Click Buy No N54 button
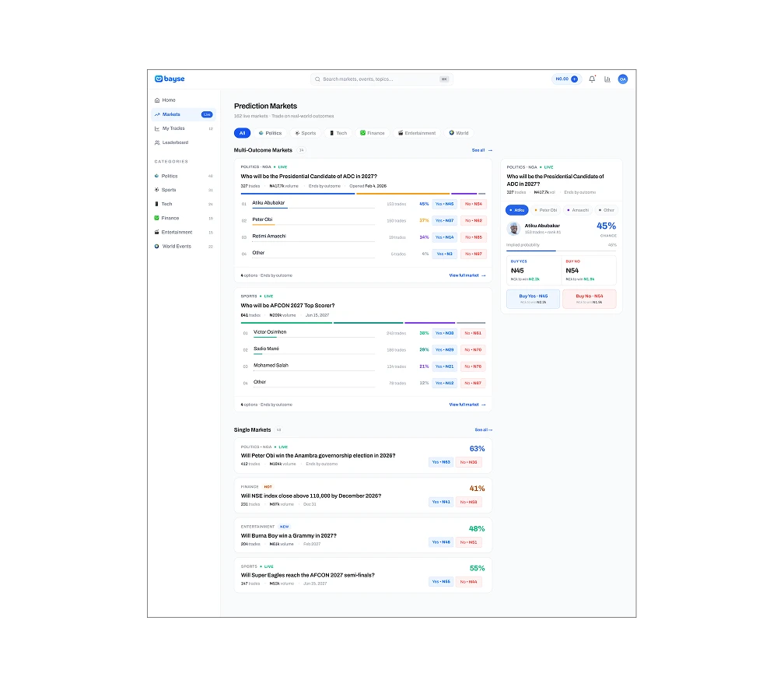784x687 pixels. tap(589, 299)
